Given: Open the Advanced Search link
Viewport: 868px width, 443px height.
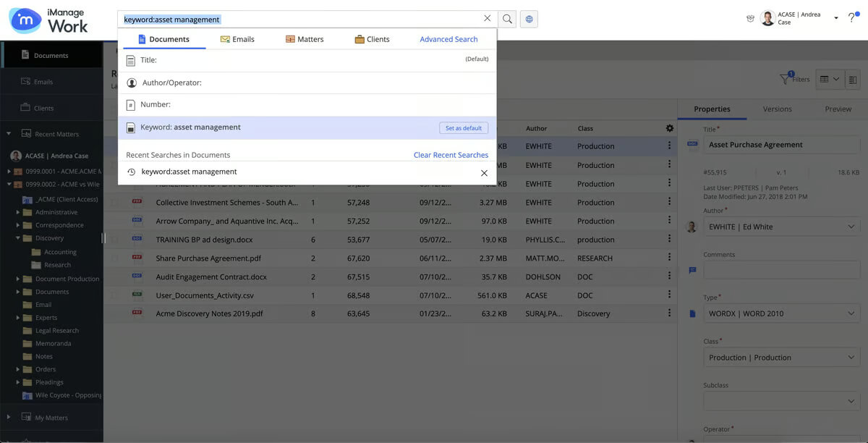Looking at the screenshot, I should pos(448,39).
